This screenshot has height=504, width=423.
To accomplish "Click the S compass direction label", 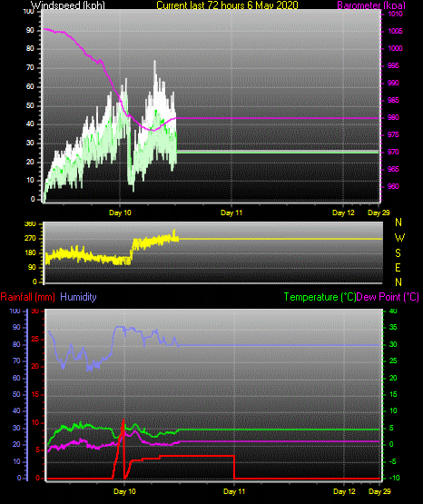I will click(398, 253).
